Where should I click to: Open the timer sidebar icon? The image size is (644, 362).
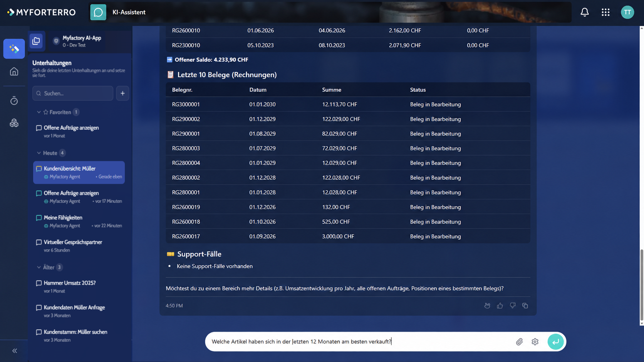point(14,101)
